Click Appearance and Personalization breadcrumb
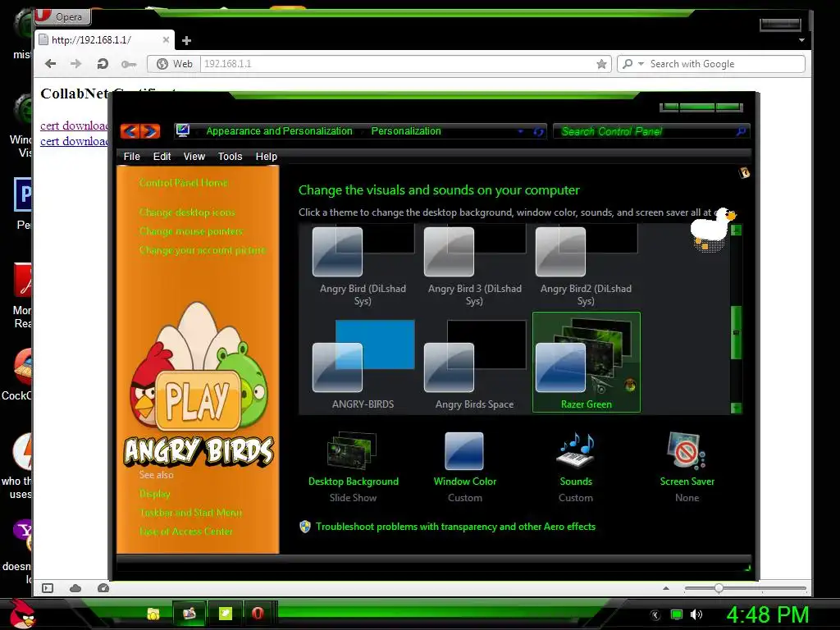This screenshot has height=630, width=840. [x=279, y=131]
